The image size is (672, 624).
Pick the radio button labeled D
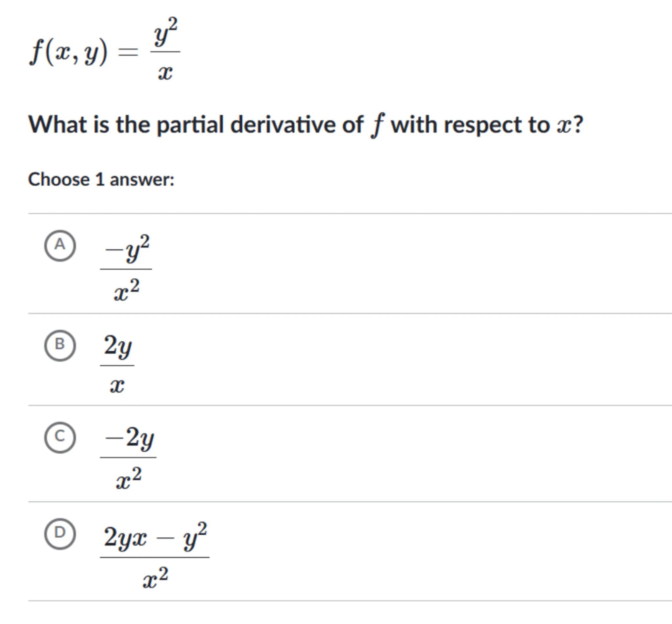60,534
